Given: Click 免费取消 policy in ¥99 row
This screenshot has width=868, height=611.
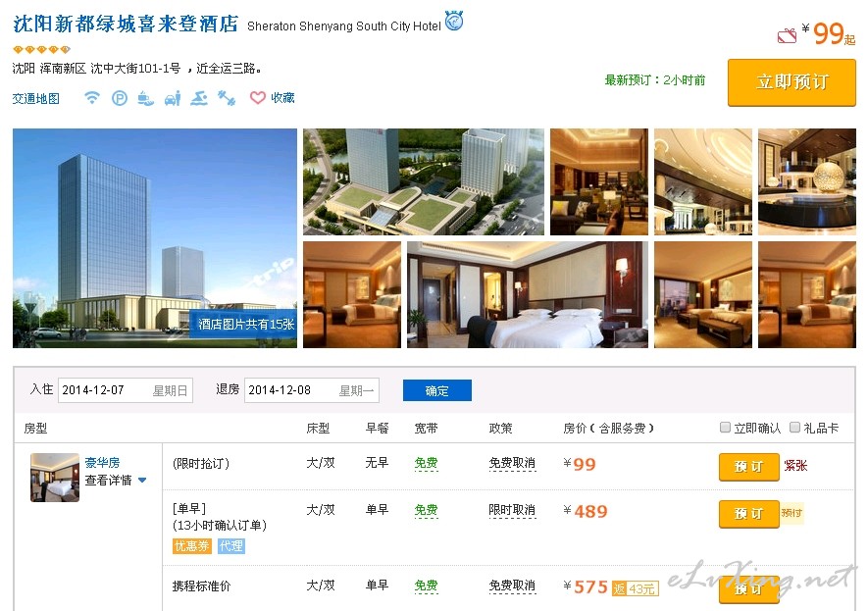Looking at the screenshot, I should coord(512,463).
